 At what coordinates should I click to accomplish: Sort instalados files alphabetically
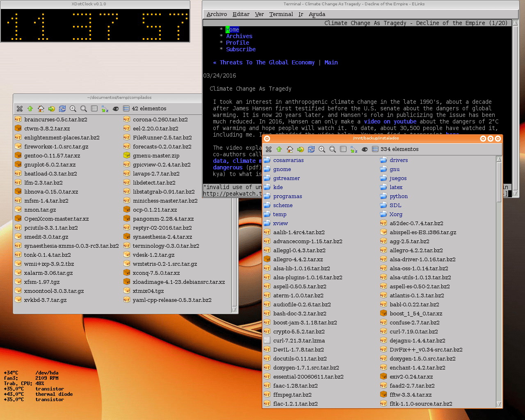[x=354, y=149]
